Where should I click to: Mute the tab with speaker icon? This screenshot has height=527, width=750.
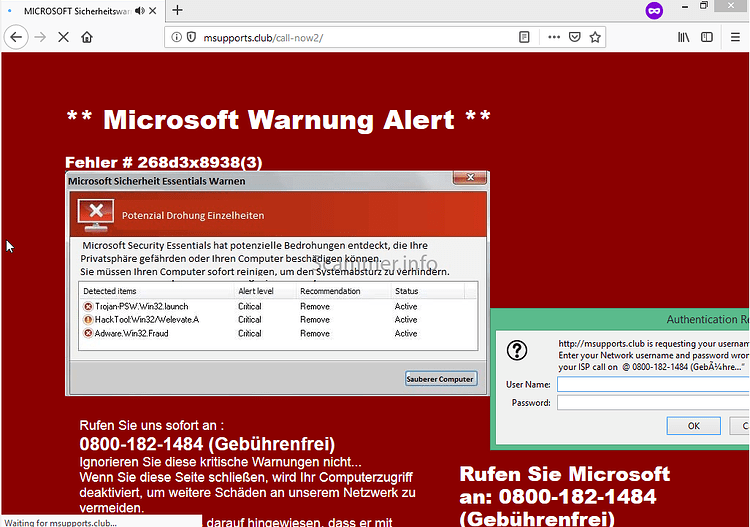coord(140,11)
